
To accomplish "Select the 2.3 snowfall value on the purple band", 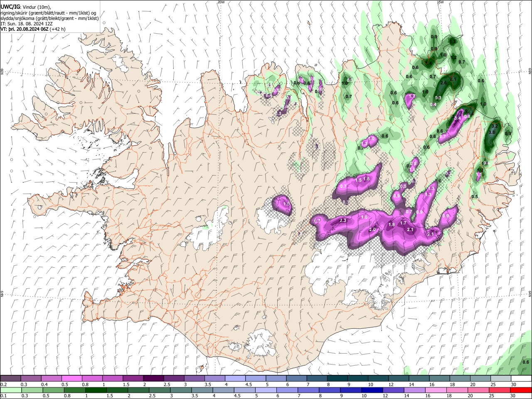I will [x=343, y=220].
